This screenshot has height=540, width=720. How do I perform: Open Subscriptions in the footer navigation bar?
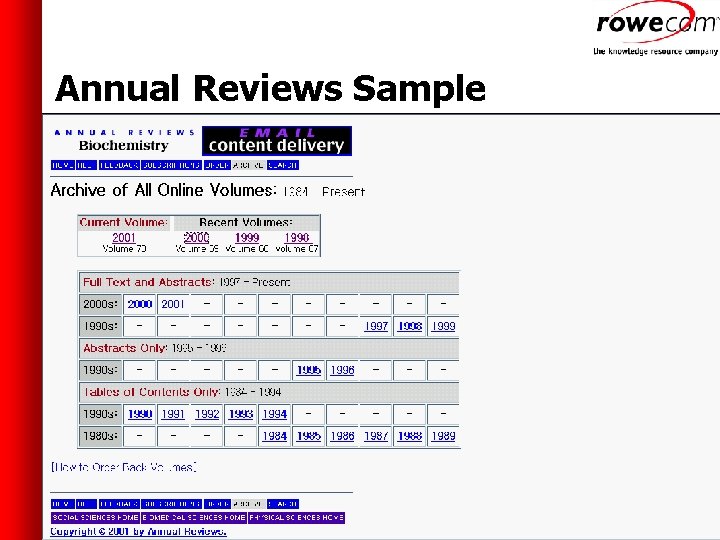click(171, 504)
